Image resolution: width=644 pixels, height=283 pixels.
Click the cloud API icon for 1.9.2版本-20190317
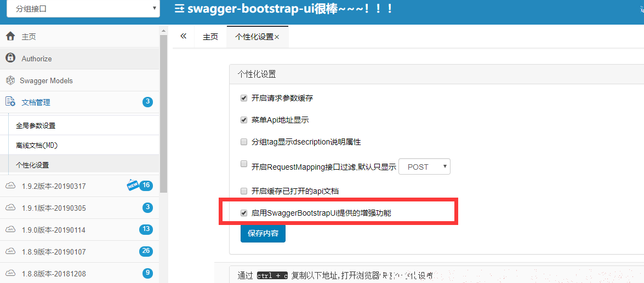(x=10, y=186)
